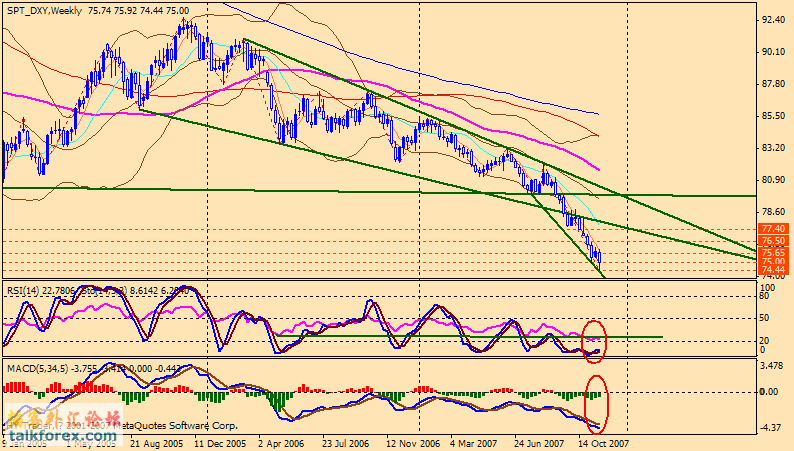Click the 12 Nov 2006 date label
The width and height of the screenshot is (794, 451).
[x=413, y=443]
